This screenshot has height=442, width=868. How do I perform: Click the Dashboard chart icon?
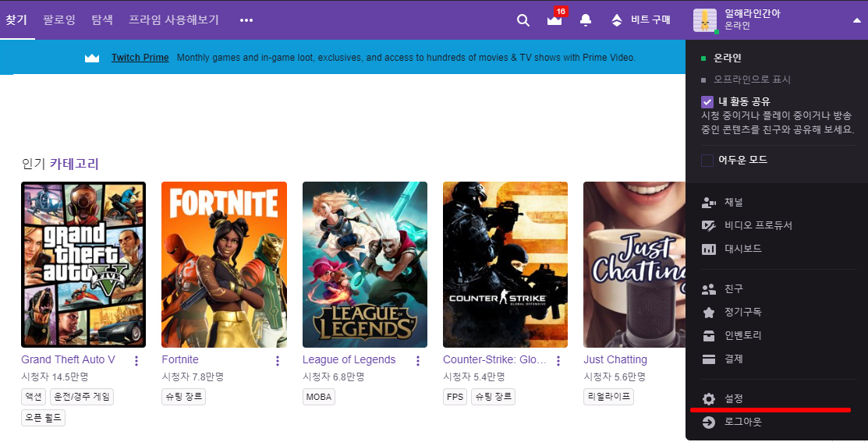pos(709,249)
